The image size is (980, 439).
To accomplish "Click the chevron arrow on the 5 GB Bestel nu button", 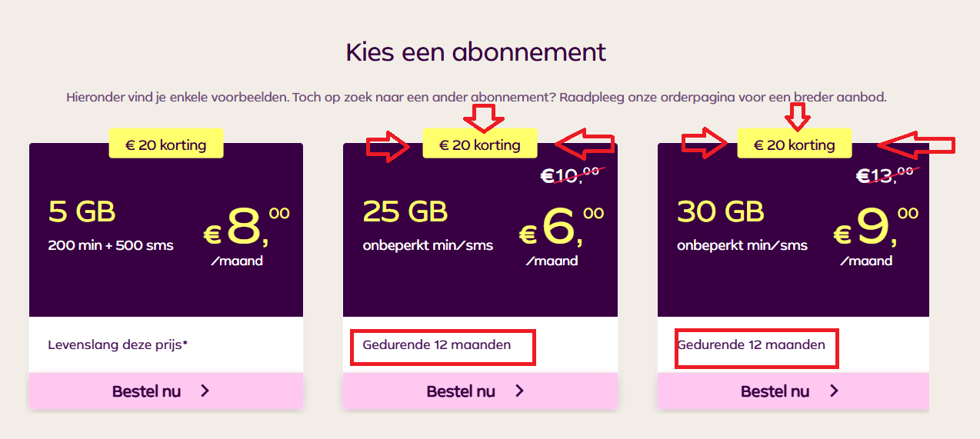I will coord(205,391).
